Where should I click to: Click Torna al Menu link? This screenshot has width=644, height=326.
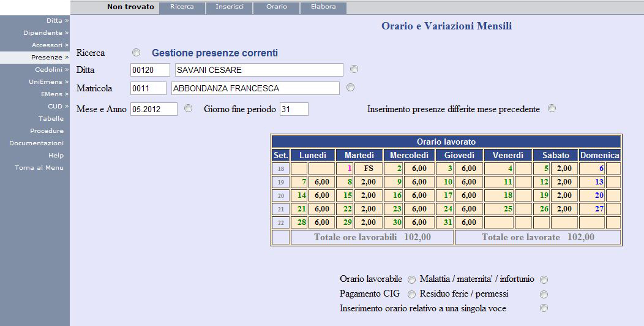[x=39, y=167]
